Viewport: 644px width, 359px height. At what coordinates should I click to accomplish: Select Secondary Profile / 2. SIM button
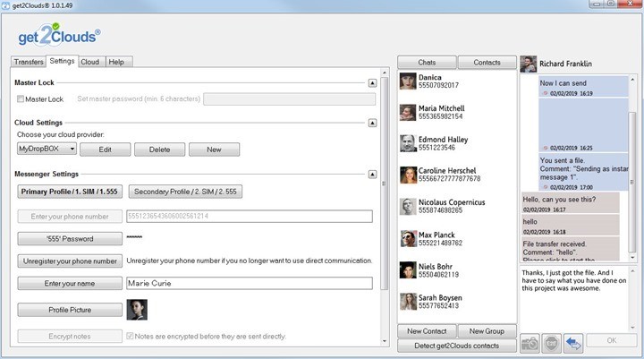[185, 192]
